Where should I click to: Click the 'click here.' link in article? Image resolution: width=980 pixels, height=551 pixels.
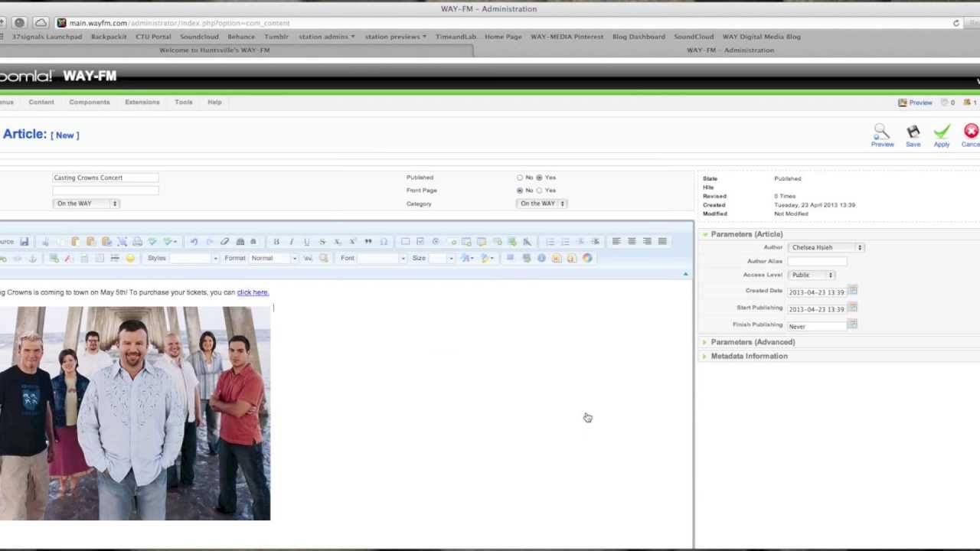coord(253,292)
